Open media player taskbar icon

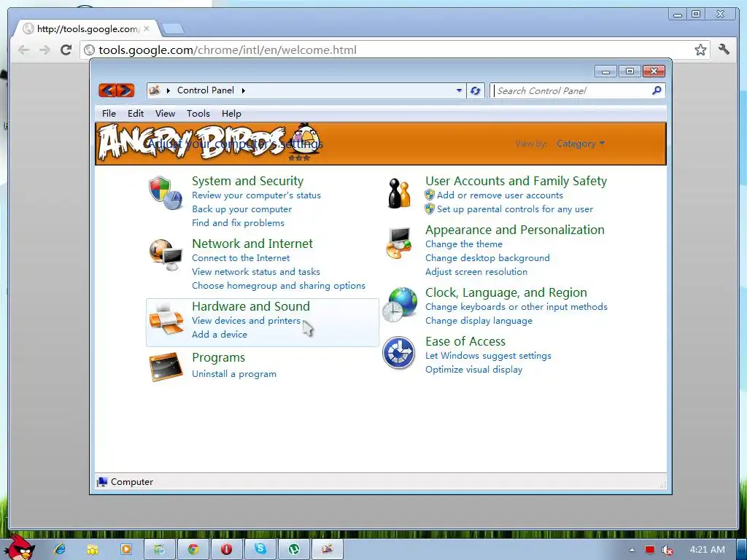125,550
